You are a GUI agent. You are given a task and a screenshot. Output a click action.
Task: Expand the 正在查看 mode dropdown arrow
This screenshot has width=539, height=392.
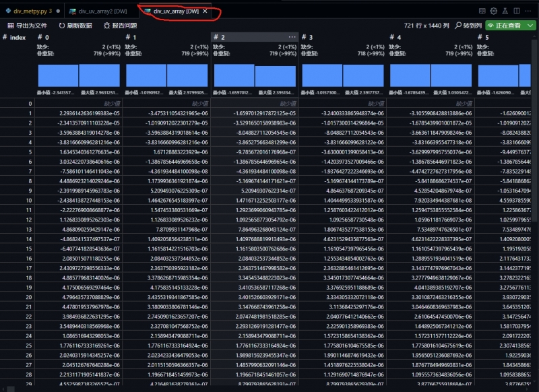point(531,25)
